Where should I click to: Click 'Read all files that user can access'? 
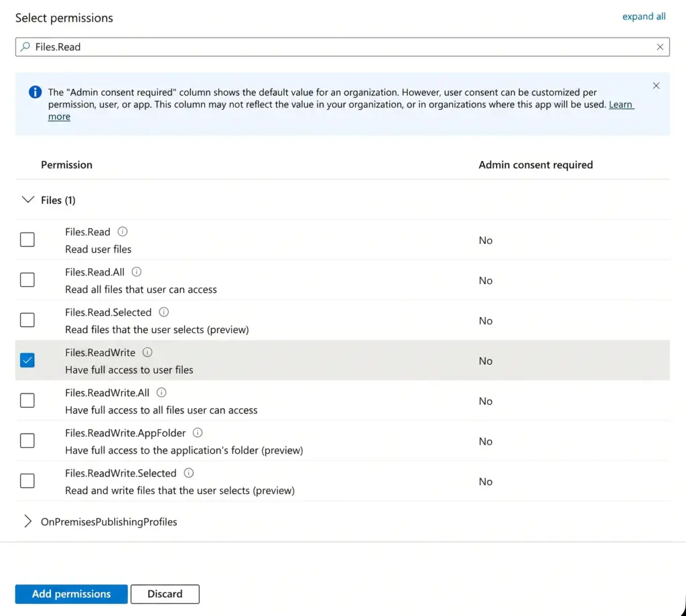(141, 290)
